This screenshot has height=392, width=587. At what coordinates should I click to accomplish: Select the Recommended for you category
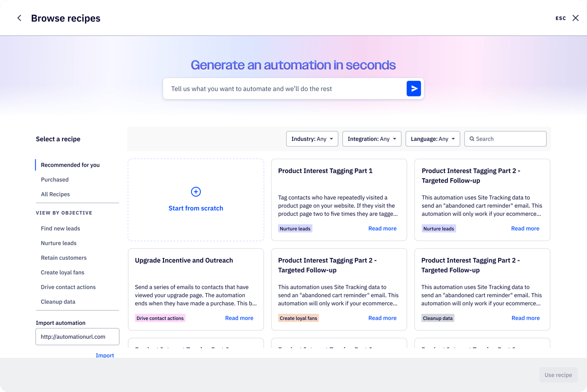pyautogui.click(x=70, y=165)
